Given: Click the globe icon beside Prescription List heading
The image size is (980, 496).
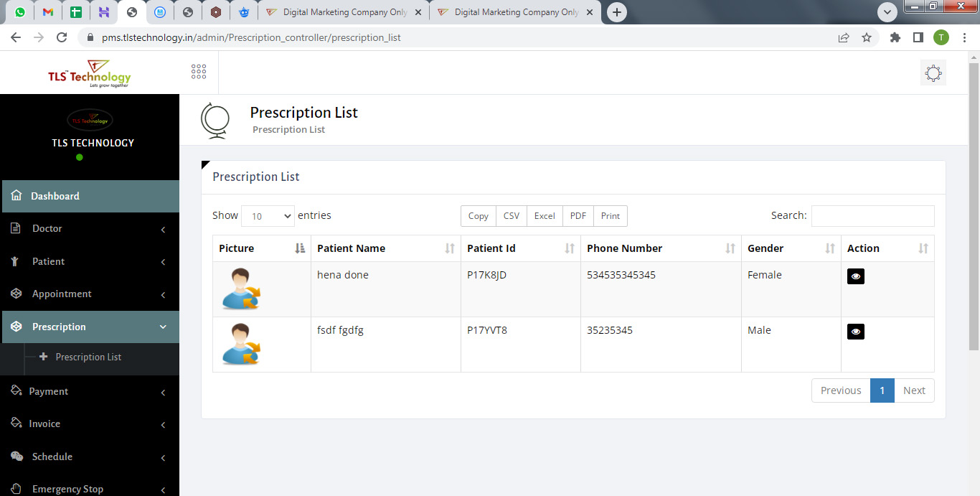Looking at the screenshot, I should click(215, 120).
